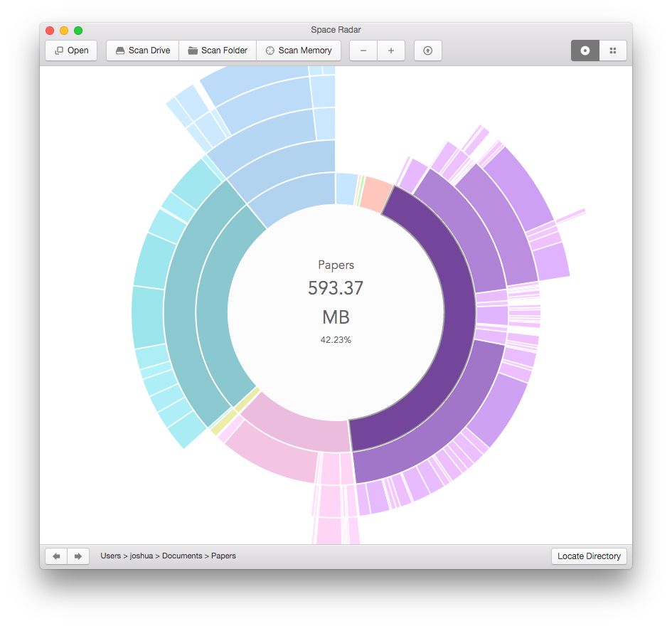Click the back navigation arrow
Screen dimensions: 672x626
point(55,556)
